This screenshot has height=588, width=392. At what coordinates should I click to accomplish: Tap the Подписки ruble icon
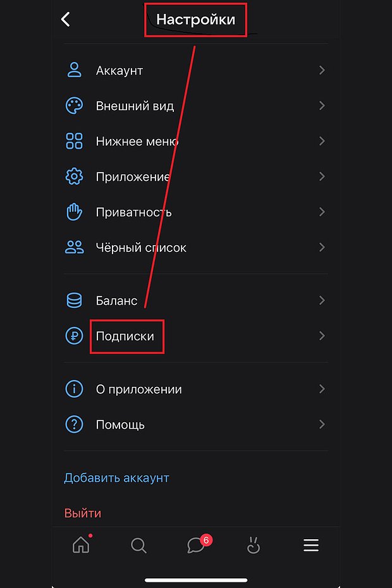74,336
